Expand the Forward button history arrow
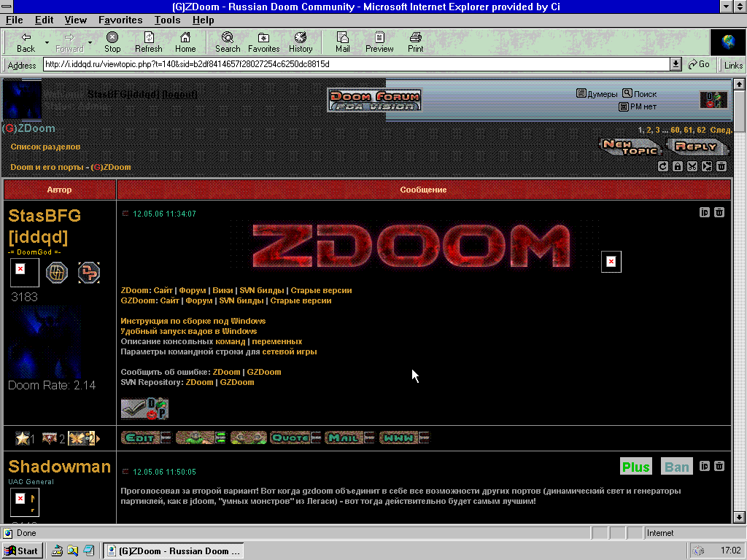The width and height of the screenshot is (747, 560). [90, 42]
